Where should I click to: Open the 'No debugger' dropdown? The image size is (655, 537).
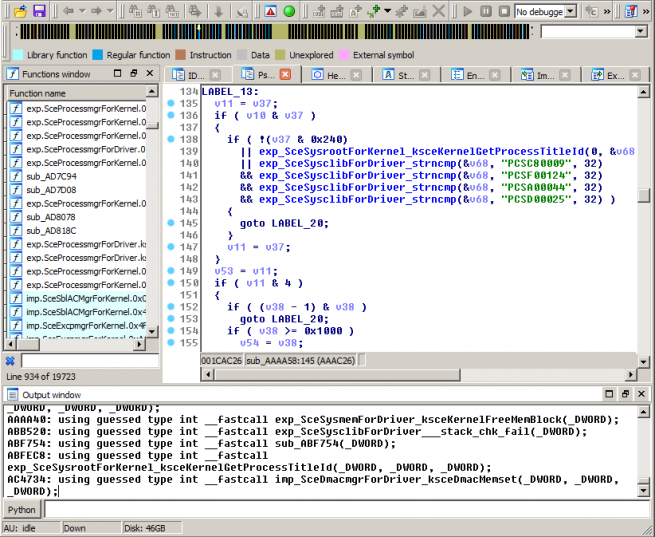(569, 11)
